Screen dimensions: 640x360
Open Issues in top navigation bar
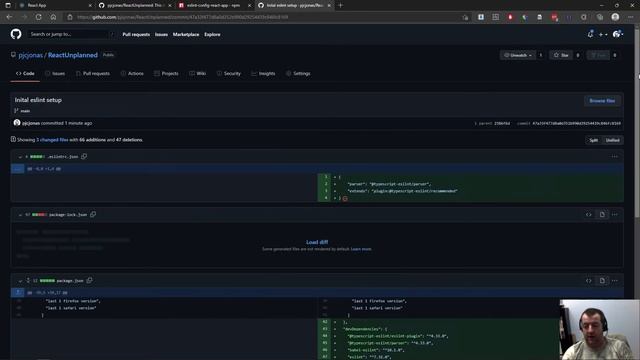(161, 34)
